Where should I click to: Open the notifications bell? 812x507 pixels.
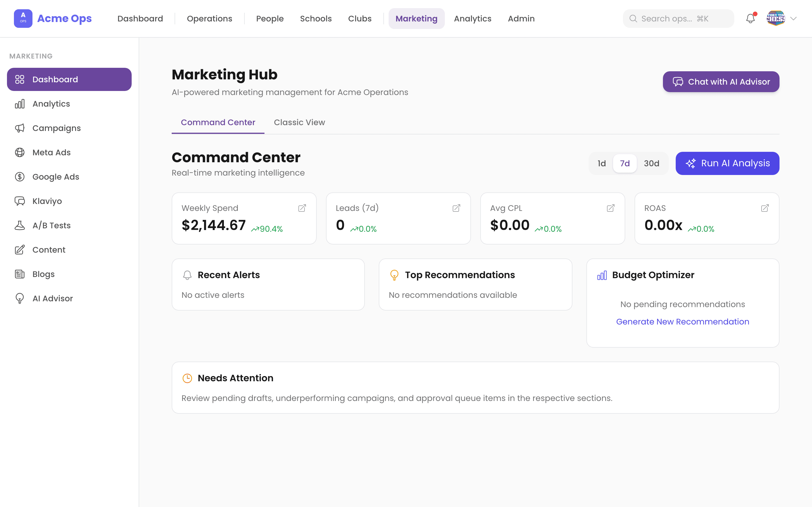[x=750, y=19]
